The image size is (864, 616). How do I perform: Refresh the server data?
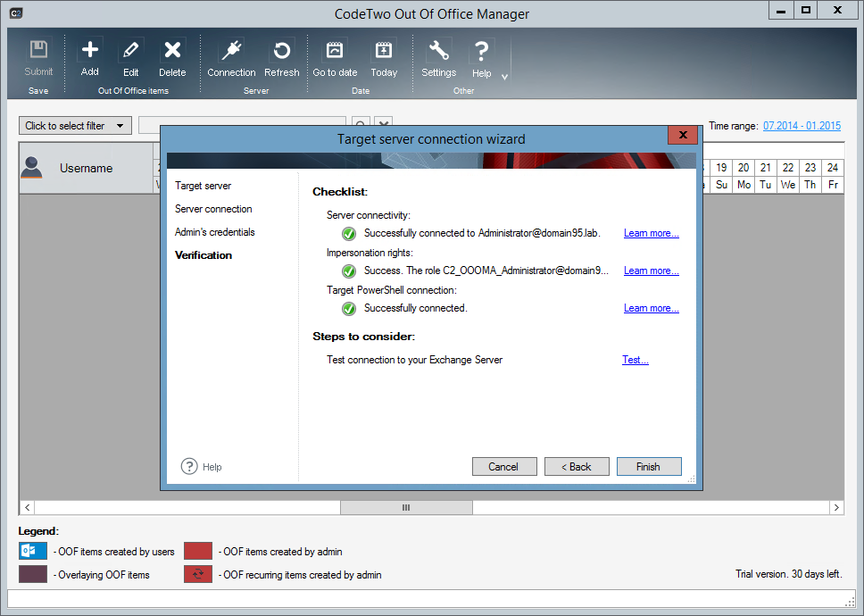pos(281,57)
